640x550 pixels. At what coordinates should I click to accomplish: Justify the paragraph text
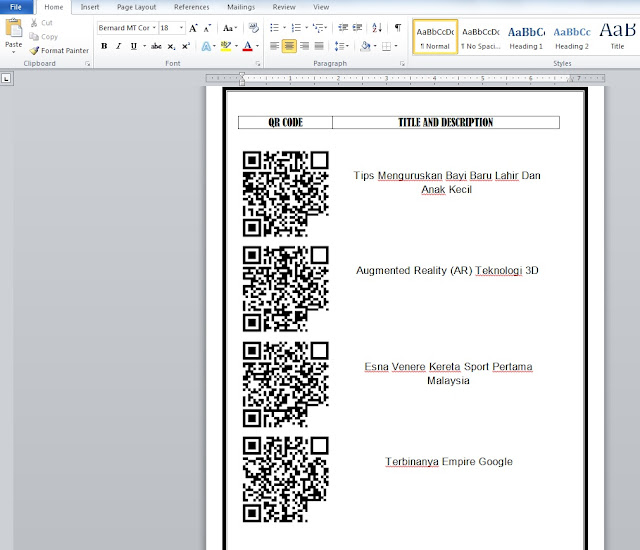tap(319, 46)
